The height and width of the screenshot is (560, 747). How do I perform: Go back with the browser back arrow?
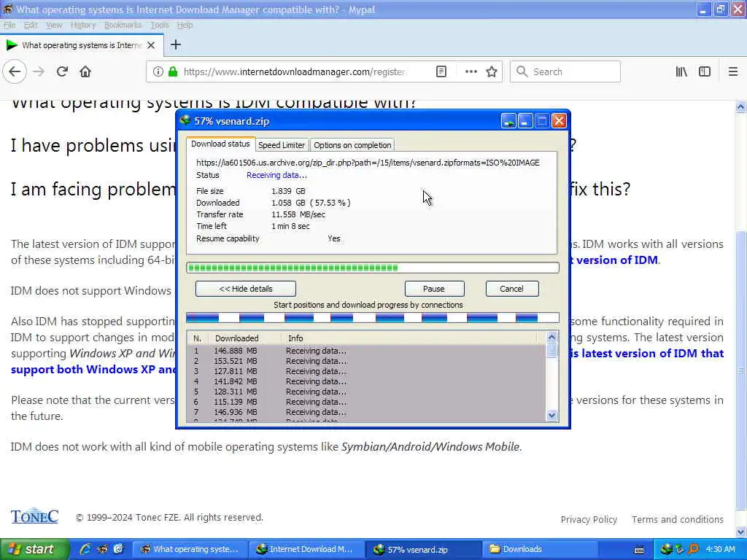(15, 72)
